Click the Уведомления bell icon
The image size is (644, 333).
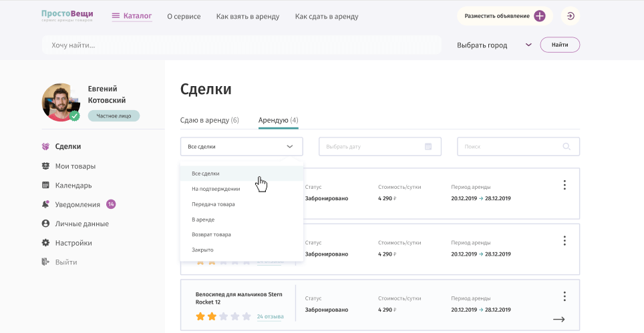[x=45, y=204]
